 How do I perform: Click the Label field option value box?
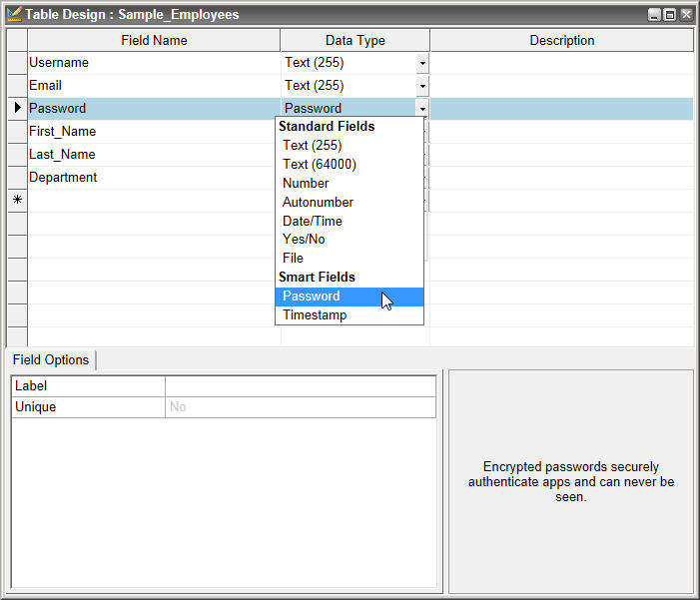(300, 386)
